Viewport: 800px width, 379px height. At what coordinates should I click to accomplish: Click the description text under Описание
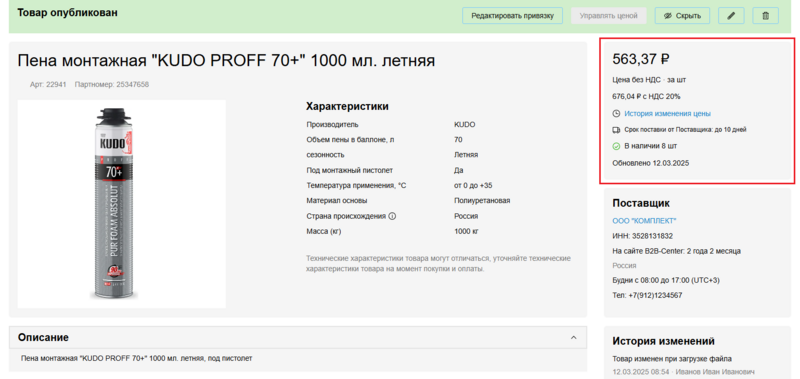[137, 359]
